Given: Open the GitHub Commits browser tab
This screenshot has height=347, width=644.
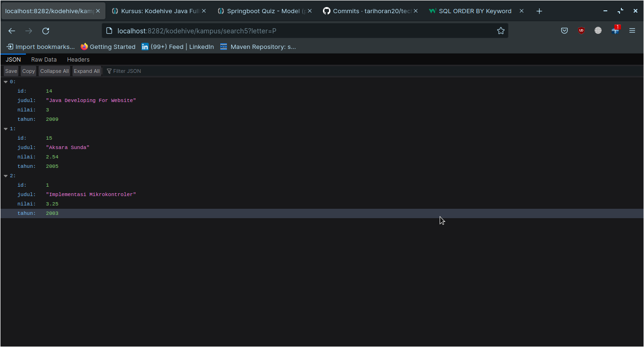Looking at the screenshot, I should point(370,10).
